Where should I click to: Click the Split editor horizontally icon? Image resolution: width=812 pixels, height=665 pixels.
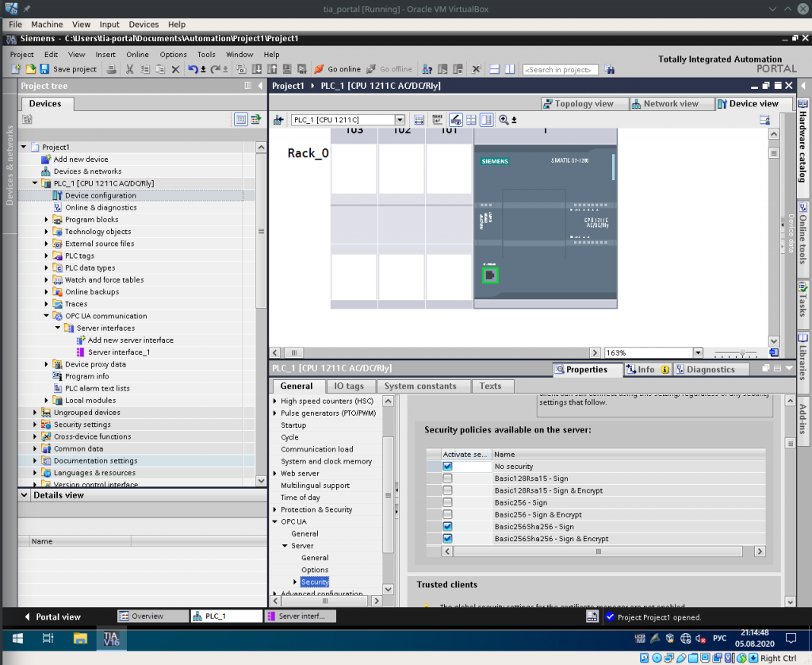point(495,69)
